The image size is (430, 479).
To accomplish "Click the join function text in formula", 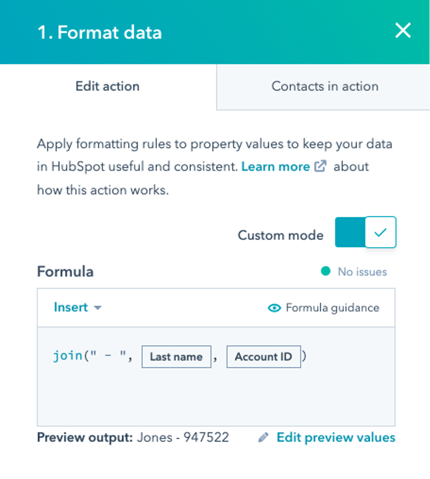I will (x=68, y=356).
